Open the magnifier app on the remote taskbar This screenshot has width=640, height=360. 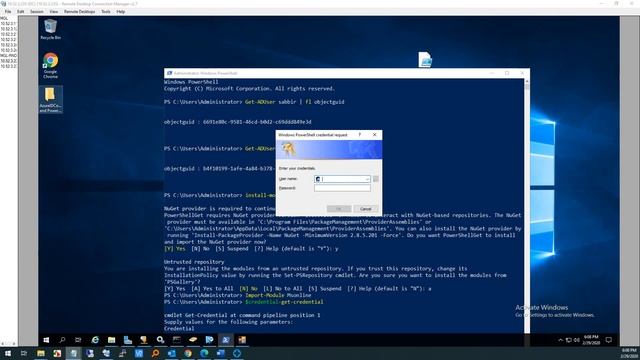coord(160,340)
